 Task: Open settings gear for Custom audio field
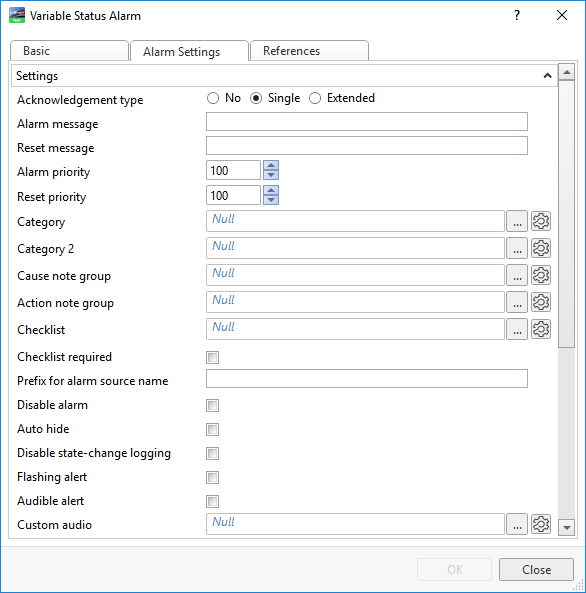click(541, 524)
